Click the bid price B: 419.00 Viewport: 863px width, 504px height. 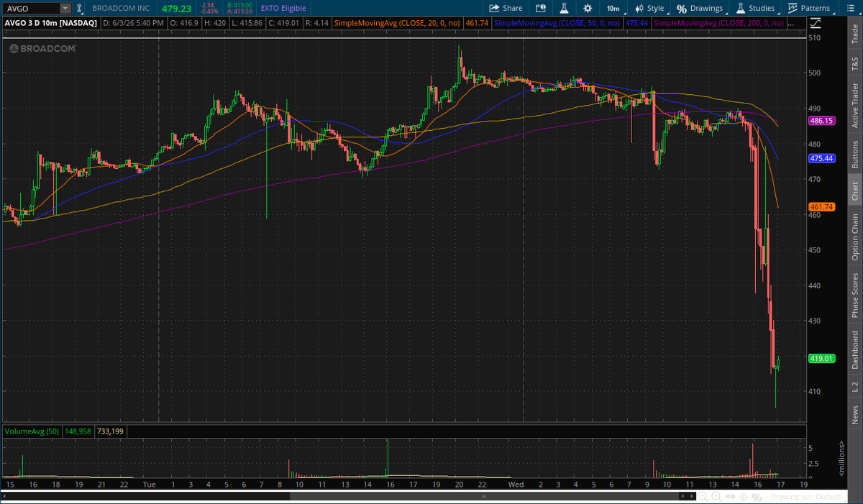click(x=239, y=5)
